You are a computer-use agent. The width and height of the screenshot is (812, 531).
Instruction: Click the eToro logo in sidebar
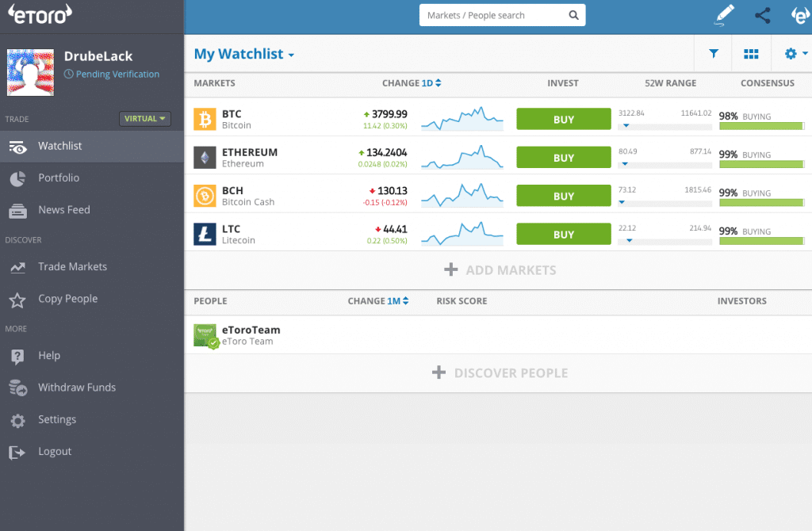(40, 14)
